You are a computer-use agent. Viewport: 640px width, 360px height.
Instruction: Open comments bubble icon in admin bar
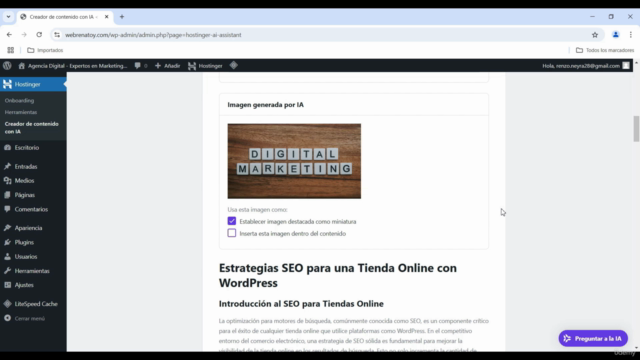point(138,66)
